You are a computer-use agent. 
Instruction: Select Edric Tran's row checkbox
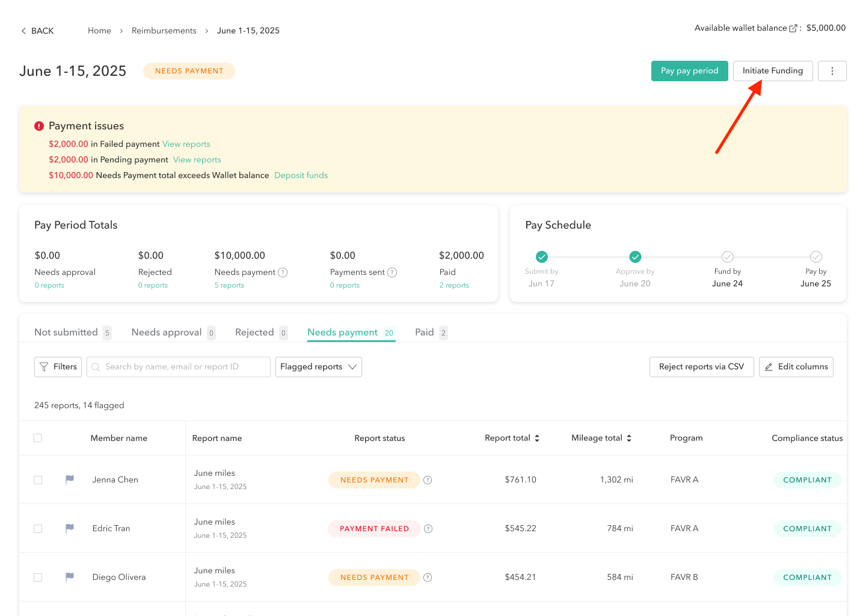38,529
